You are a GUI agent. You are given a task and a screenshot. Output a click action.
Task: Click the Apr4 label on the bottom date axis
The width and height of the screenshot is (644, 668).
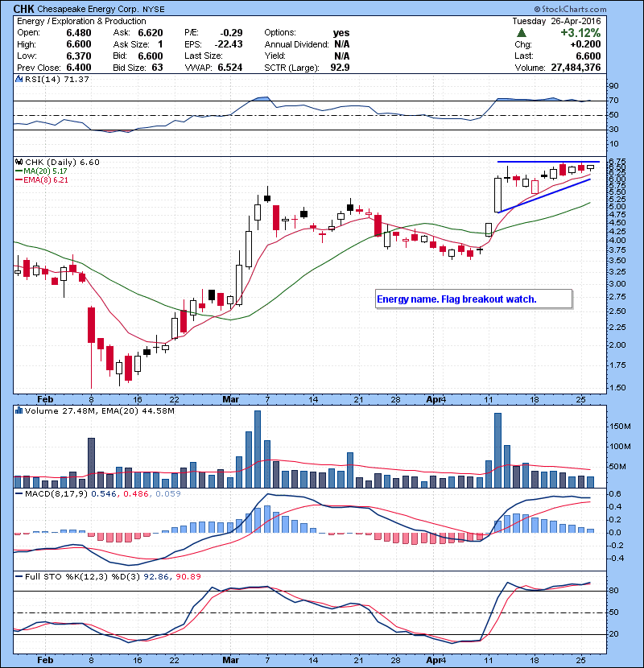click(436, 660)
